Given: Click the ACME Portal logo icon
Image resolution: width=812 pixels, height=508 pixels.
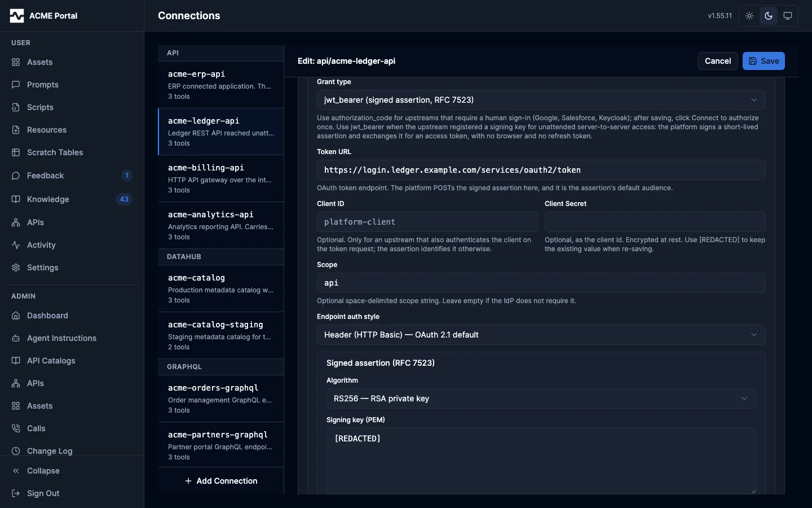Looking at the screenshot, I should coord(17,16).
